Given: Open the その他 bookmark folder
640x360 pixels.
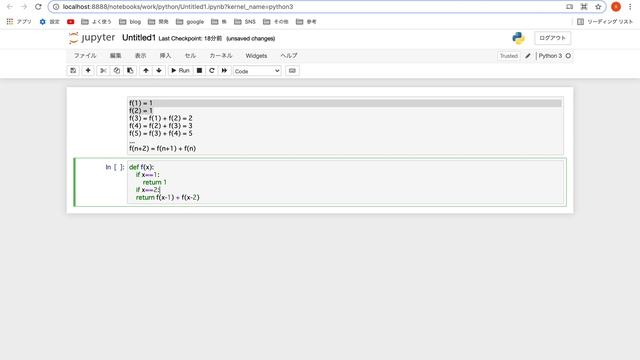Looking at the screenshot, I should pos(276,22).
